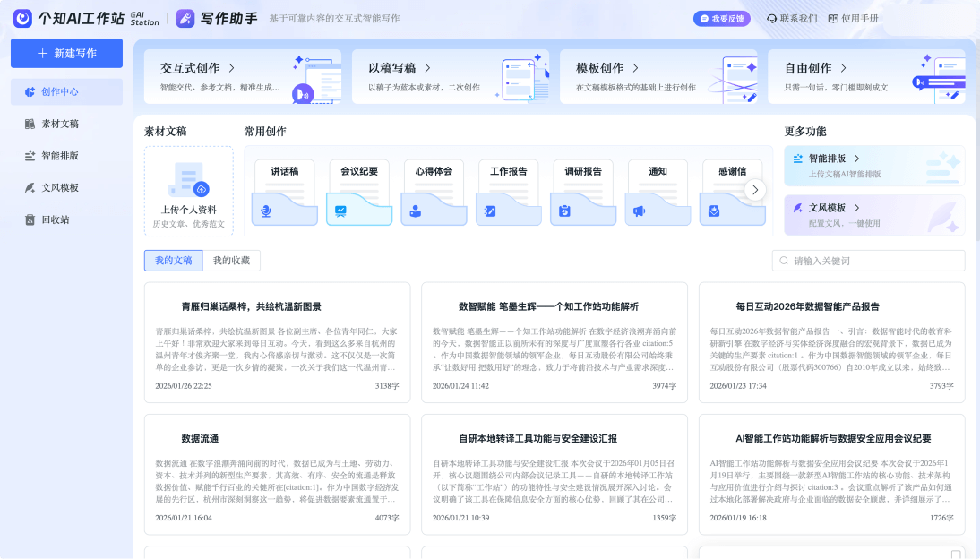Click the keyword search input field
Image resolution: width=980 pixels, height=559 pixels.
coord(873,261)
